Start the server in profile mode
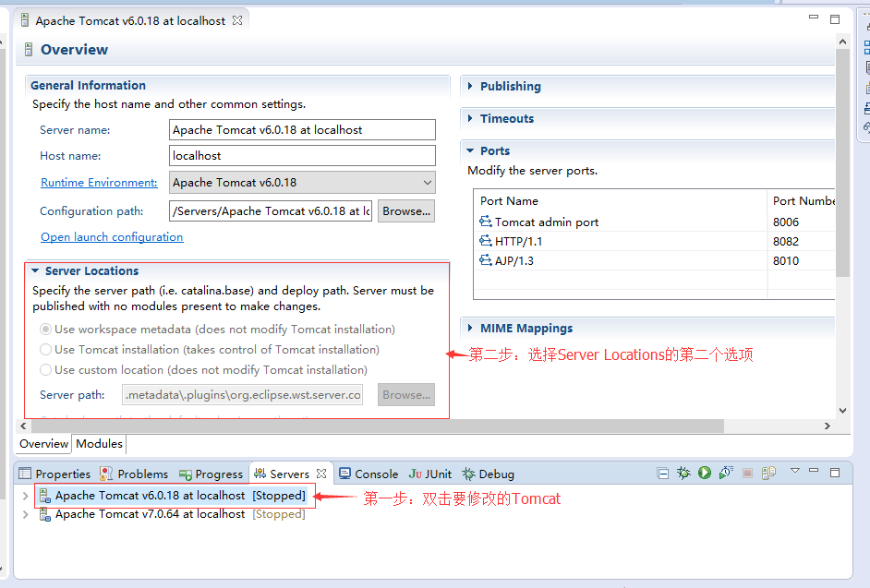Screen dimensions: 870x588 [726, 473]
